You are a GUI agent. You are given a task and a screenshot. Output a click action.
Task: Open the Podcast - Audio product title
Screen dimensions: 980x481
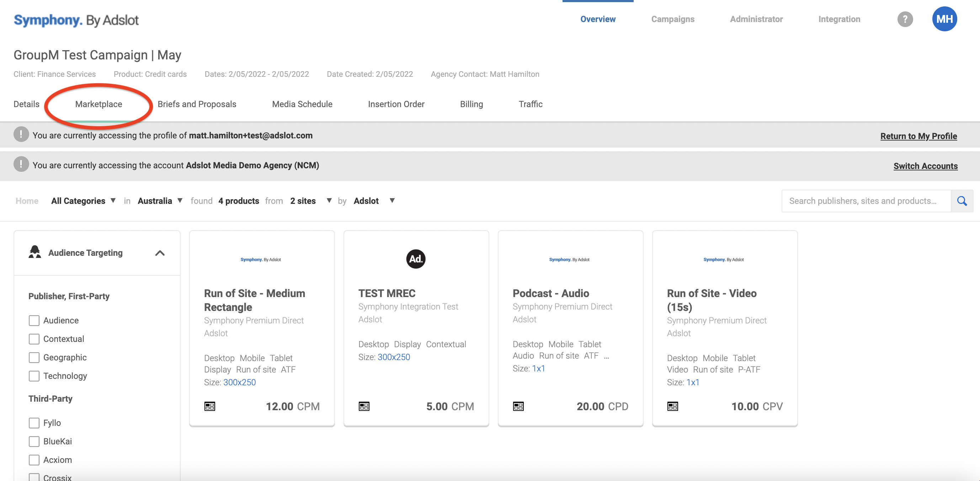tap(551, 294)
